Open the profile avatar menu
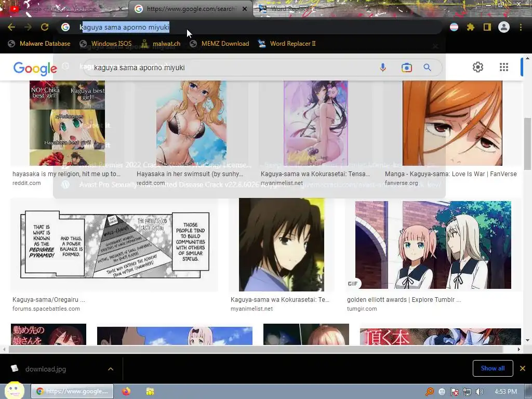532x399 pixels. [x=504, y=27]
